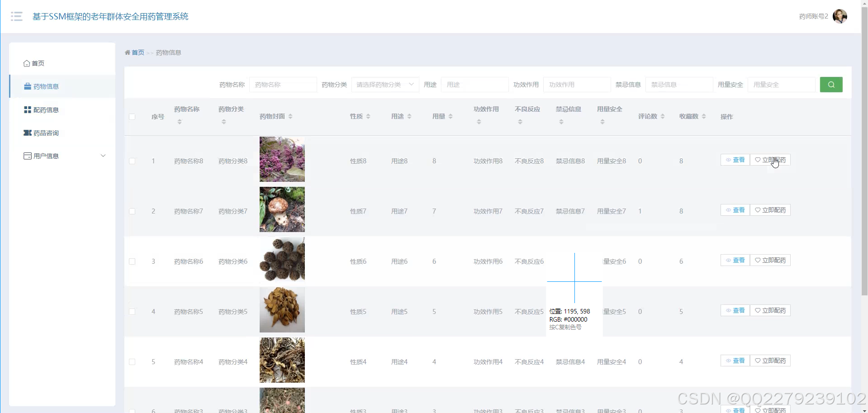868x413 pixels.
Task: Click the 功效作用8 cell
Action: (488, 161)
